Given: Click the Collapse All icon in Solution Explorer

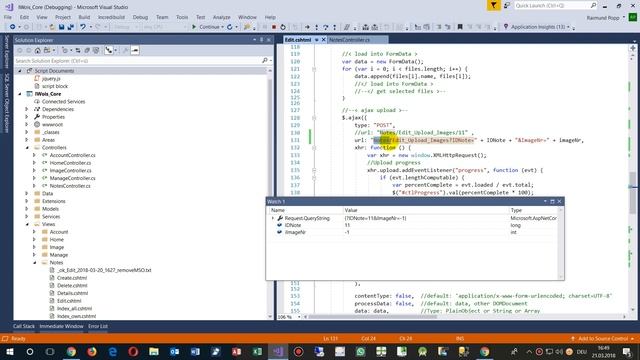Looking at the screenshot, I should (x=87, y=50).
